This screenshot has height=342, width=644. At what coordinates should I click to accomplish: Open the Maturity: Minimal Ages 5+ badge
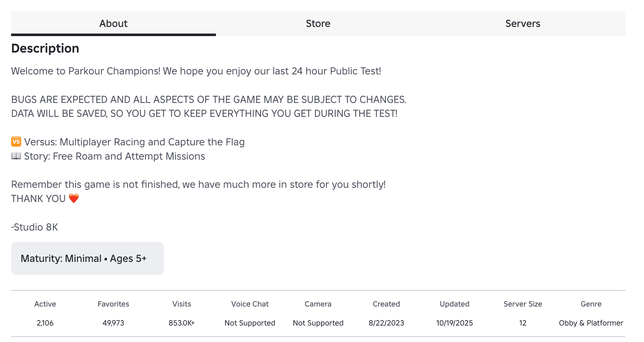[87, 258]
